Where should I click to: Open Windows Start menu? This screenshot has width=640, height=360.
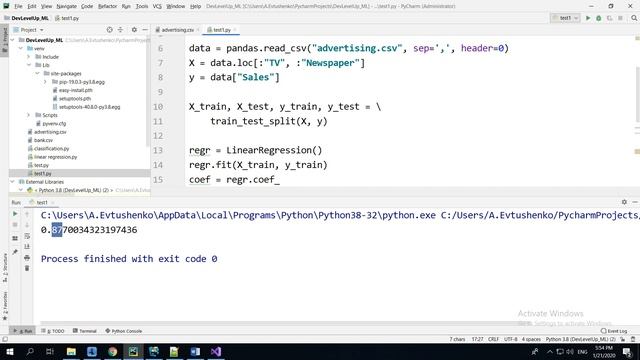(x=9, y=351)
